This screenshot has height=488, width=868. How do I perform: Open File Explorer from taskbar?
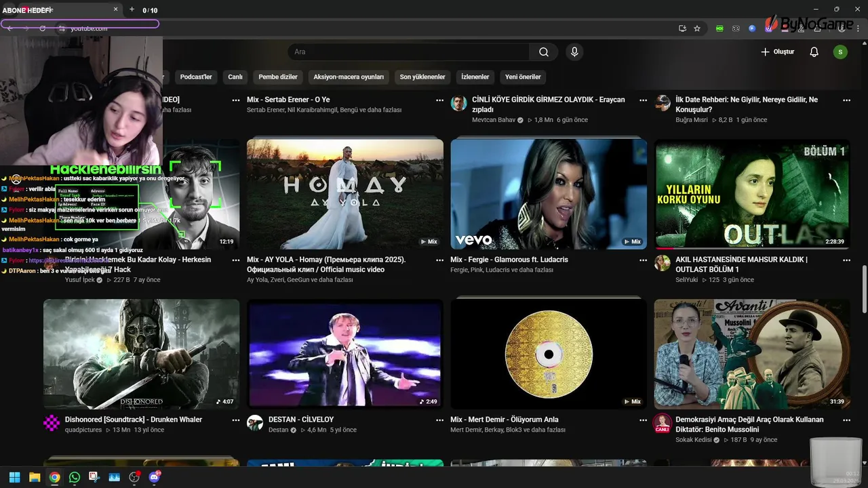tap(35, 477)
